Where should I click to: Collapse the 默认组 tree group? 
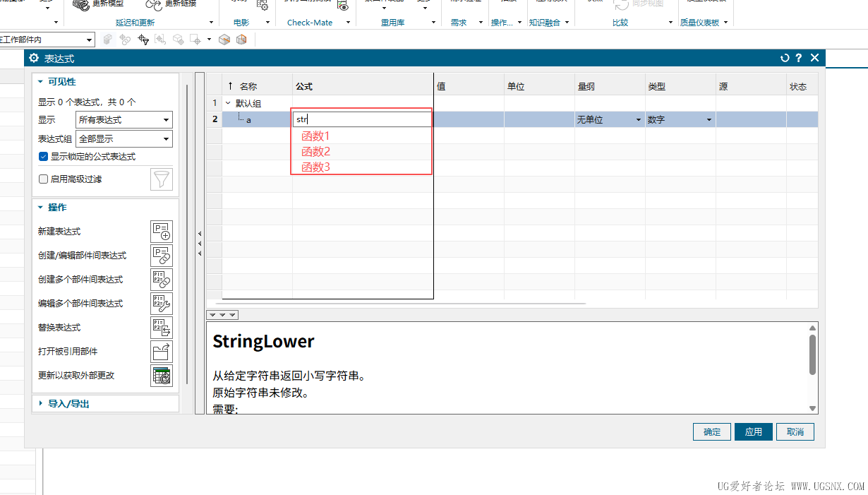click(x=228, y=103)
